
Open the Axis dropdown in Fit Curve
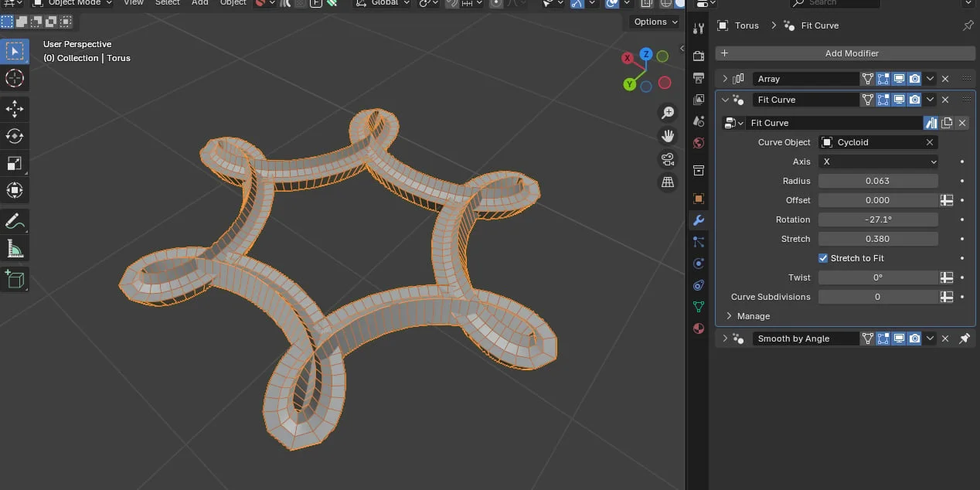click(878, 161)
